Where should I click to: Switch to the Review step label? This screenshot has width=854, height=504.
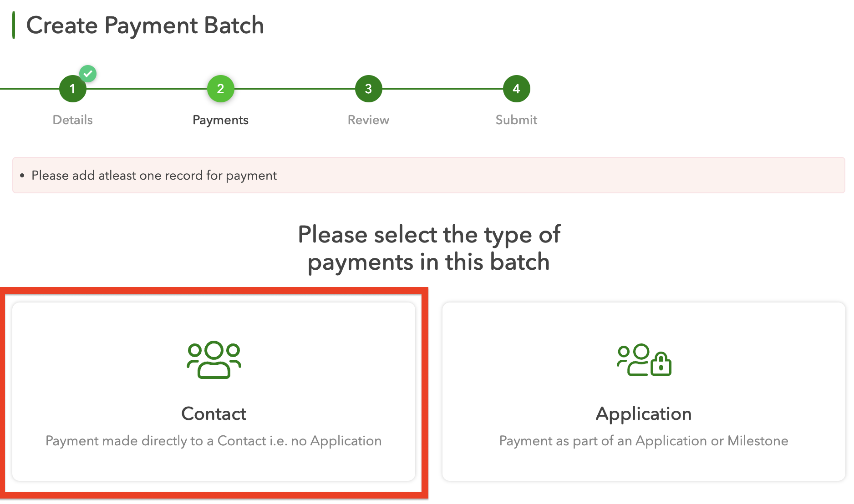368,120
